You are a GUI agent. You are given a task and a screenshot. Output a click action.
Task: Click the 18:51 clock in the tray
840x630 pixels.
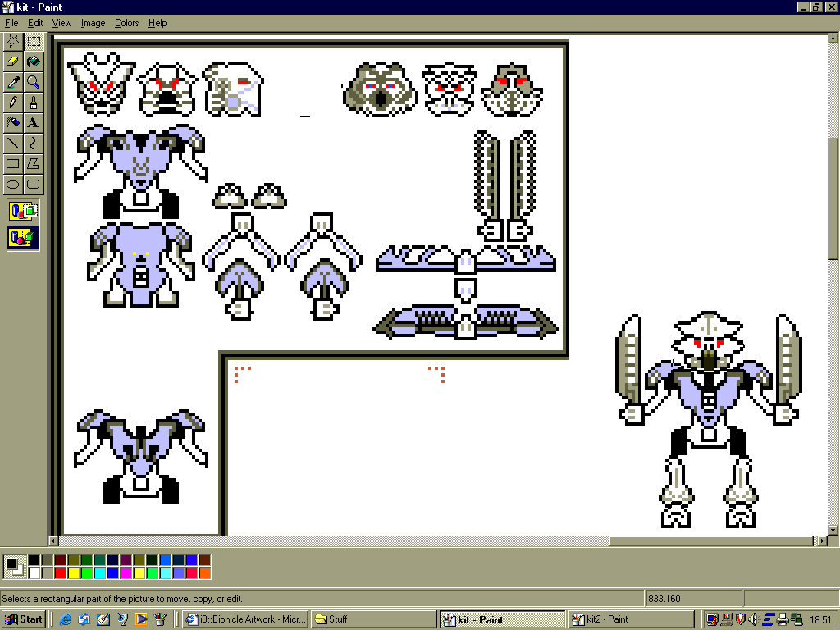(x=820, y=619)
